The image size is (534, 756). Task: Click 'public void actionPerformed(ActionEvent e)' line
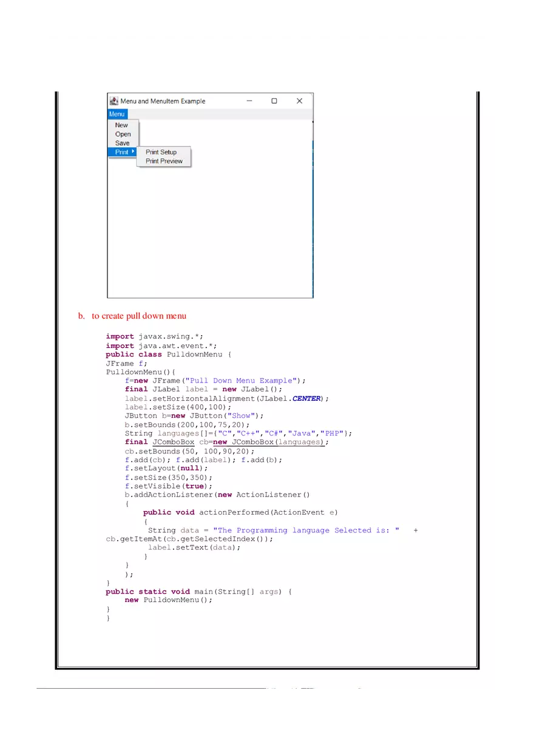point(241,512)
